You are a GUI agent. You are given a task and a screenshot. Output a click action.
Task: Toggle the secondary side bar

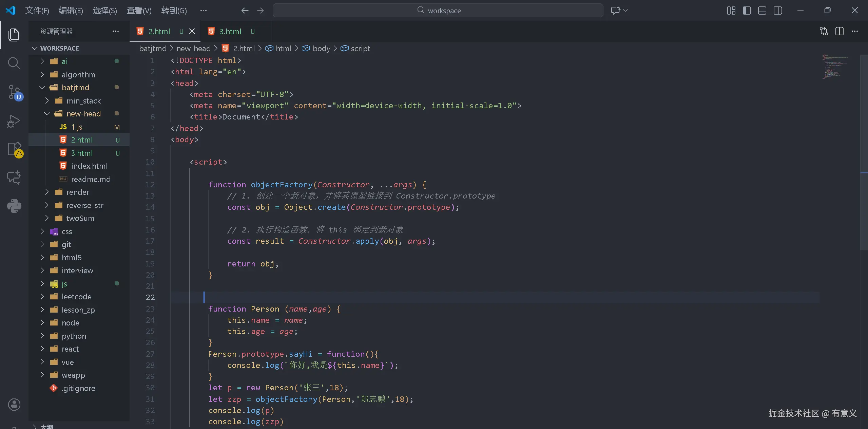click(x=778, y=10)
